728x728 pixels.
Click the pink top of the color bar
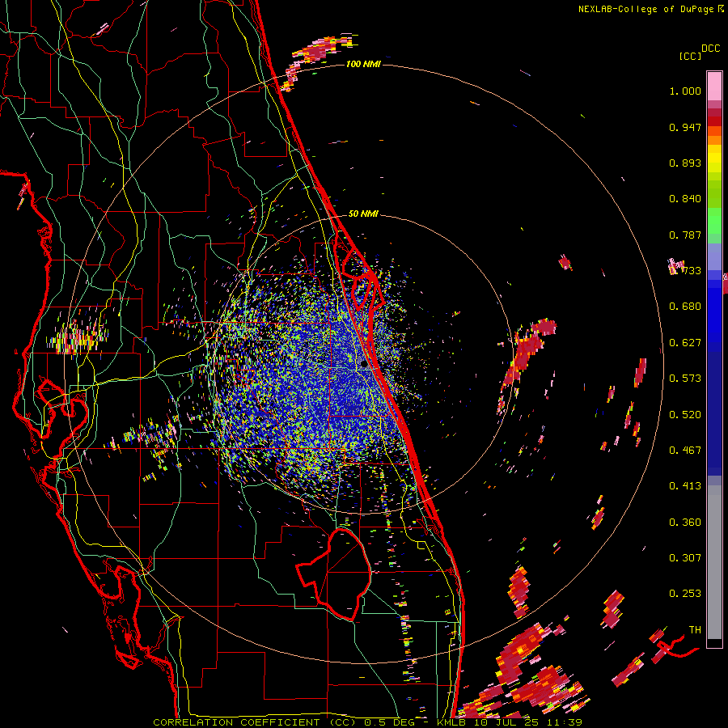click(714, 87)
